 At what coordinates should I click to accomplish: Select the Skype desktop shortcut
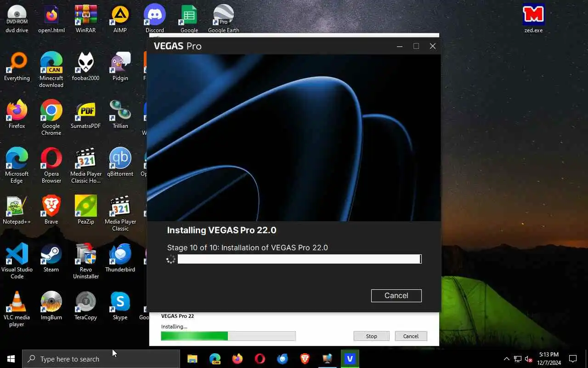click(x=120, y=306)
